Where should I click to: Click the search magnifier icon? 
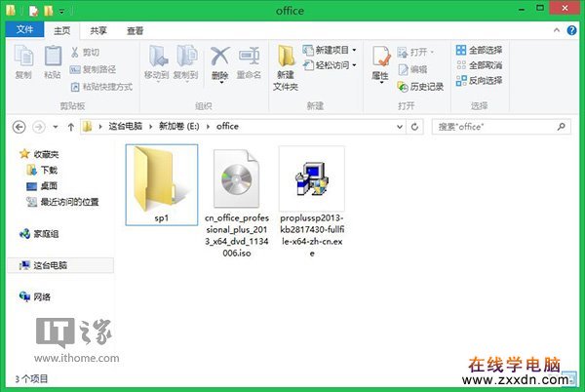coord(562,127)
